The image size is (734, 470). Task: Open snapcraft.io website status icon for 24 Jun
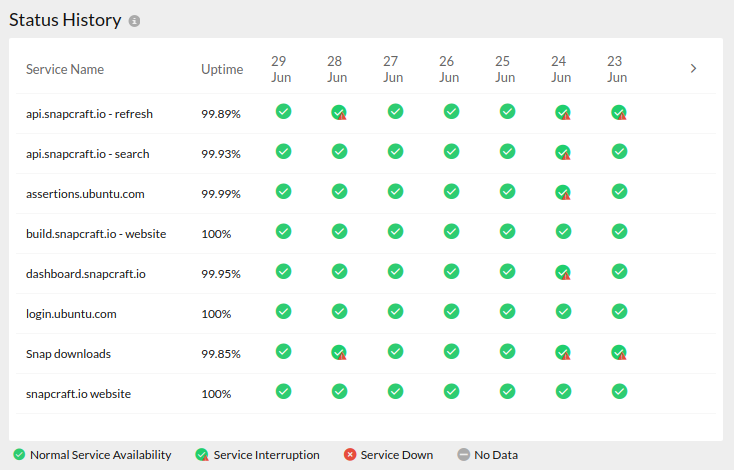(563, 391)
